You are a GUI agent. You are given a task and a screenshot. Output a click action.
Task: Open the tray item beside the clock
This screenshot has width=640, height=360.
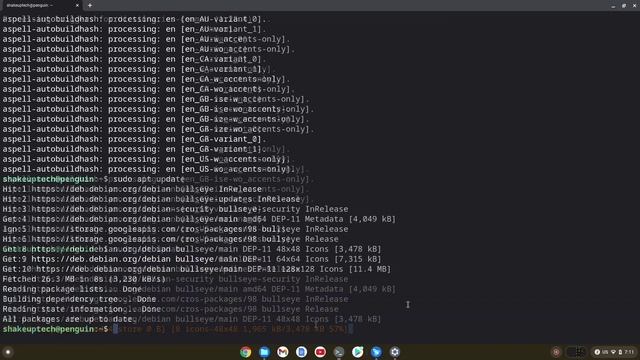(x=576, y=352)
